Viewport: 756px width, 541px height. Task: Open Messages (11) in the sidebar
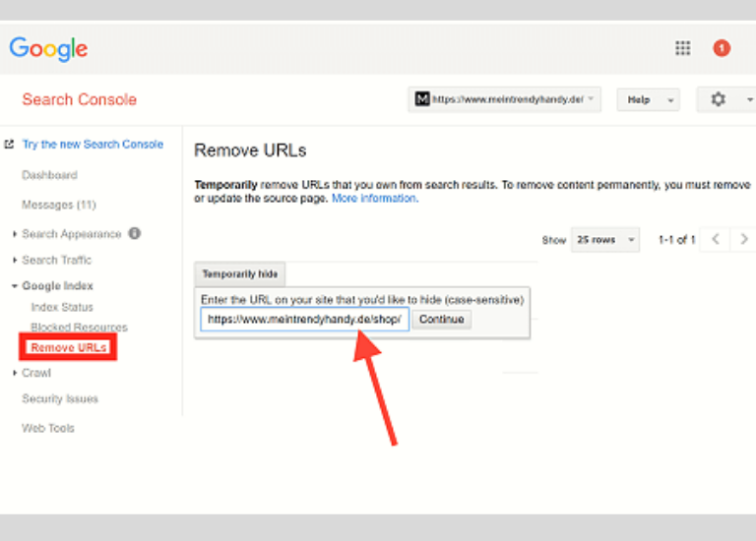pos(59,205)
